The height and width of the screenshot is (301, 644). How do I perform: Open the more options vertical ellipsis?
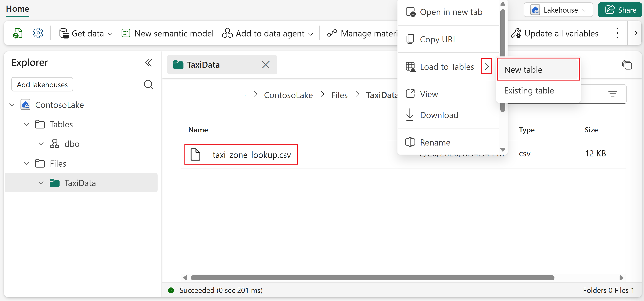coord(617,33)
